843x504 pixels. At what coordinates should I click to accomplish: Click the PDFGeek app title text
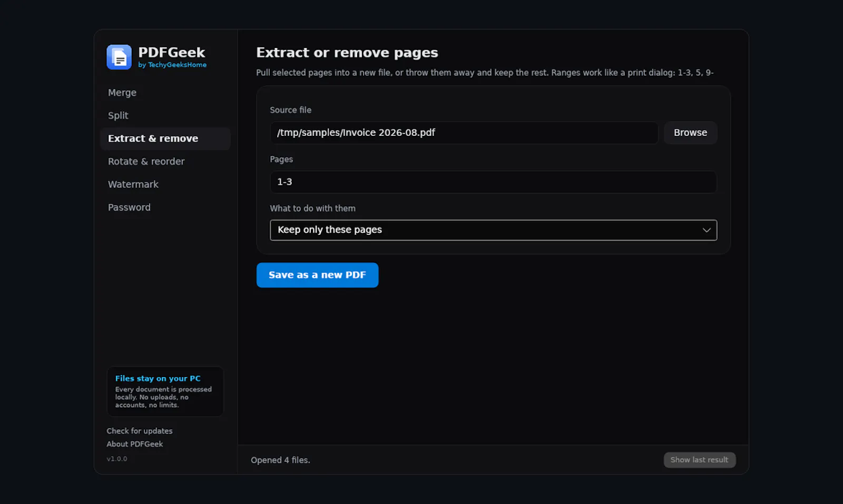point(172,52)
